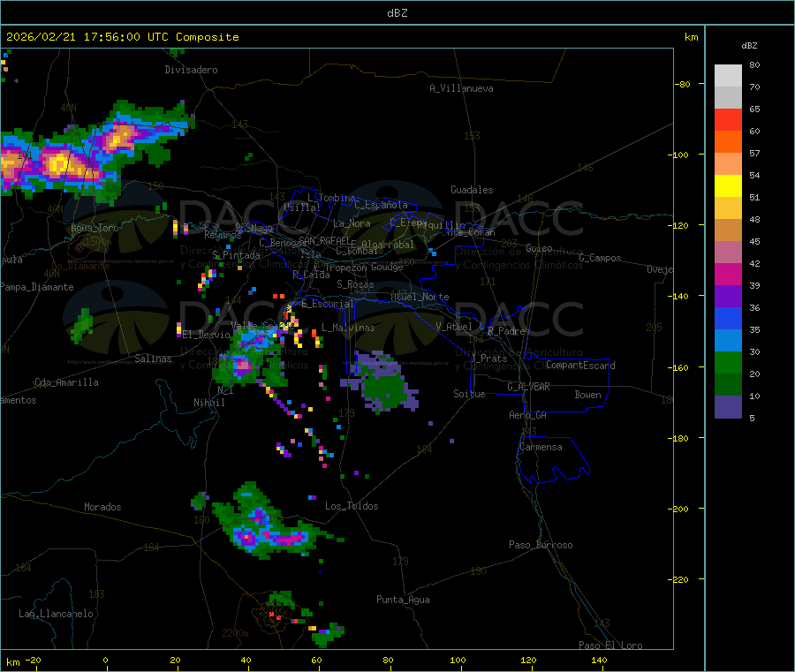The image size is (795, 672).
Task: Click the G_ALVEAR map label
Action: [x=528, y=387]
